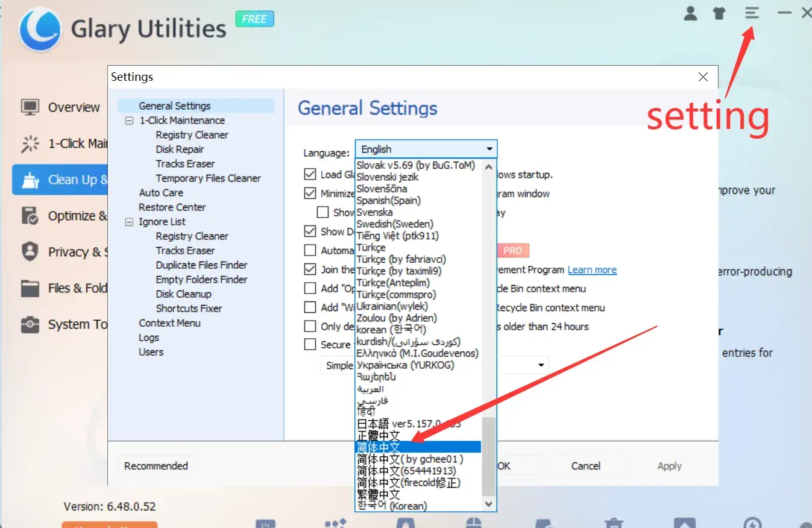Open the hamburger menu icon in the title bar
This screenshot has height=528, width=812.
[x=751, y=13]
